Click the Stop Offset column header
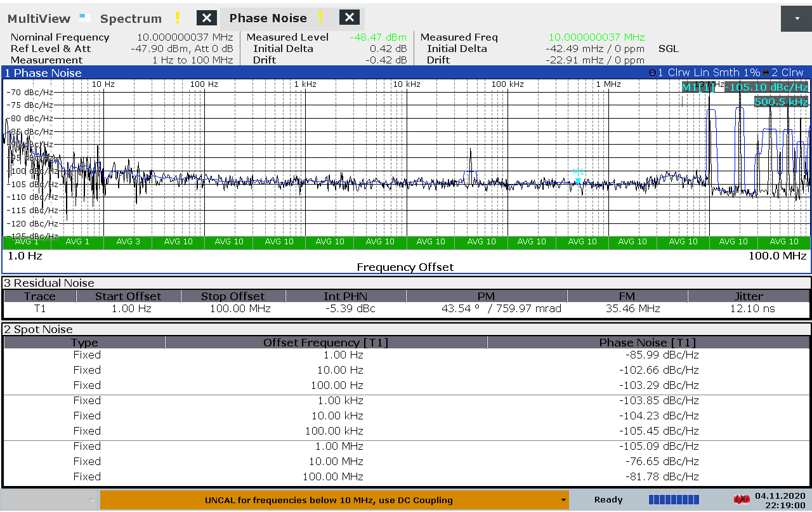812x512 pixels. click(x=233, y=296)
